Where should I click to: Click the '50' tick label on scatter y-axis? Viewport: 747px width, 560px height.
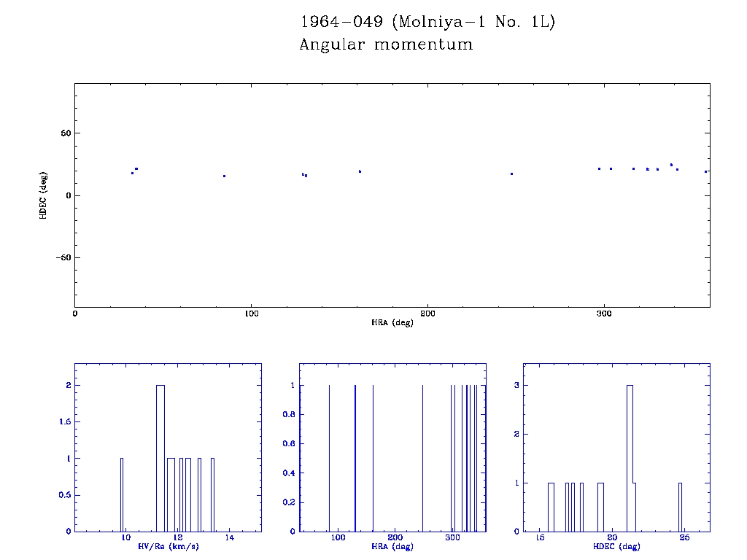[63, 133]
